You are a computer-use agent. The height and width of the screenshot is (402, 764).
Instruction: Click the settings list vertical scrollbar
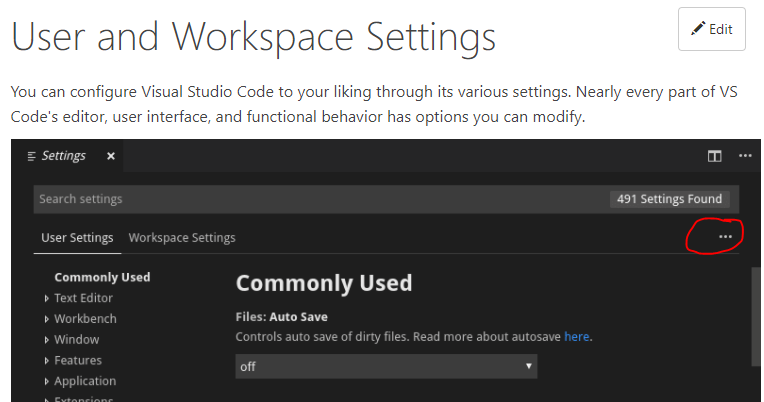755,317
